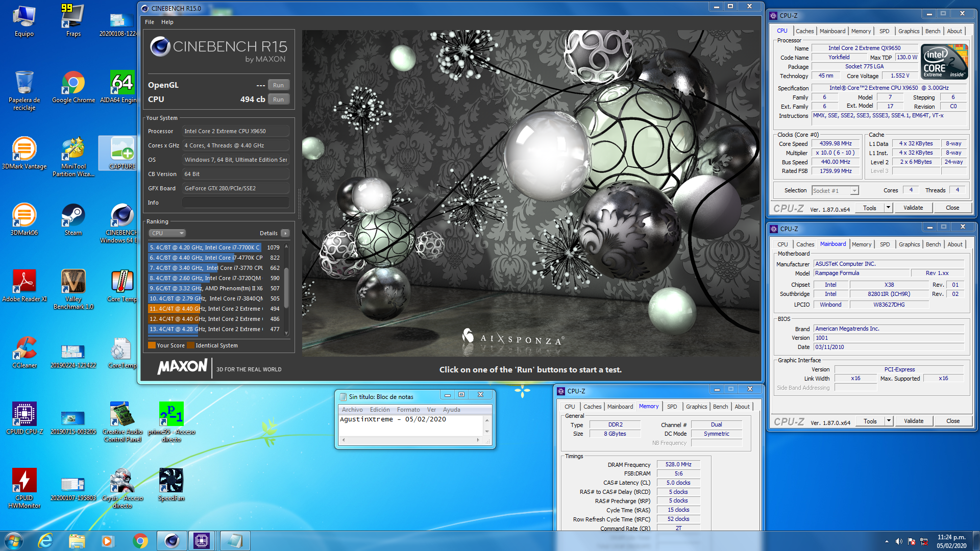Open Cinebench File menu
This screenshot has width=980, height=551.
(x=149, y=22)
